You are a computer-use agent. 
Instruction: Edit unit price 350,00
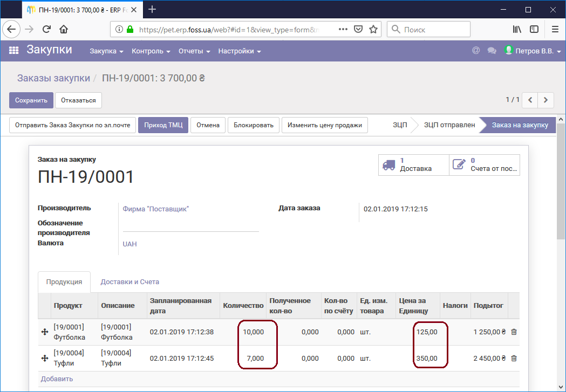pos(427,358)
